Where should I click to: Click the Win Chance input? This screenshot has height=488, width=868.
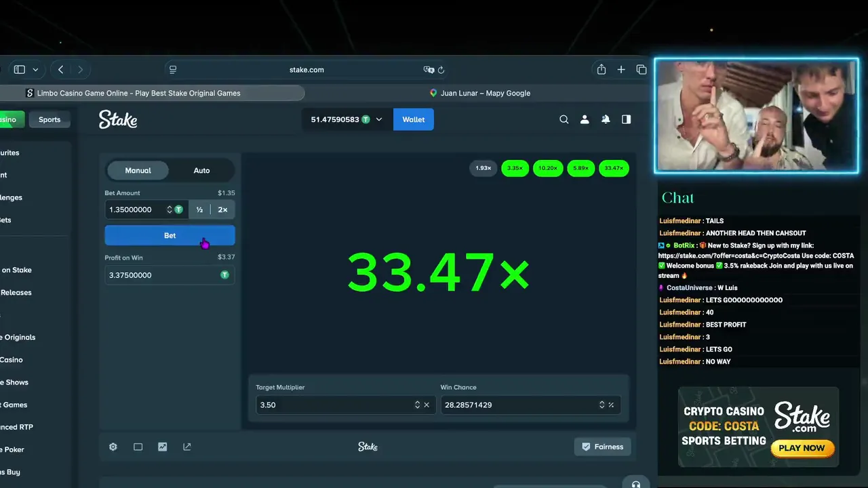pyautogui.click(x=529, y=405)
